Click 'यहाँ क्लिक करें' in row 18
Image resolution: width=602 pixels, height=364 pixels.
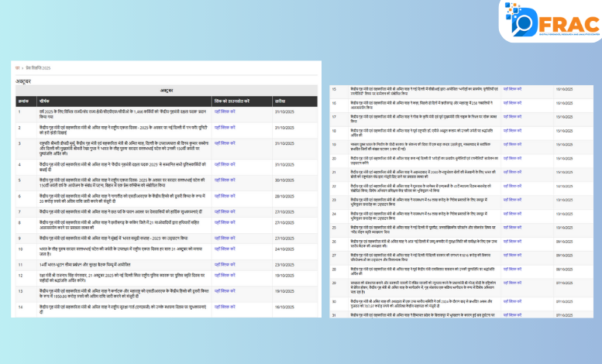point(512,131)
